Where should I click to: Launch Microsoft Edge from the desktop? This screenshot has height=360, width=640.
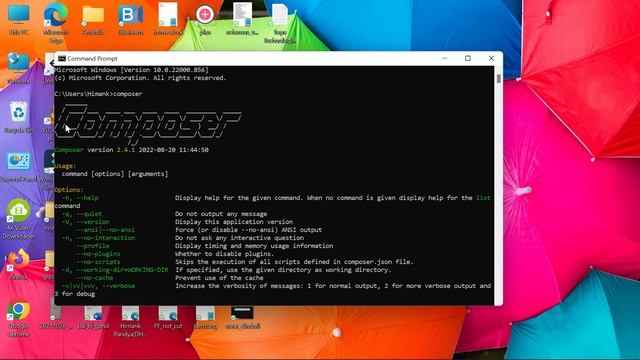pyautogui.click(x=56, y=22)
